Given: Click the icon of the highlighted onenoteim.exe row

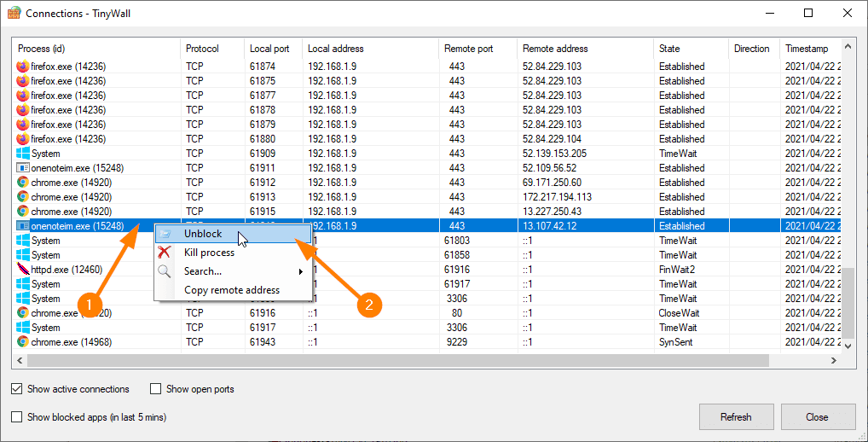Looking at the screenshot, I should tap(23, 226).
